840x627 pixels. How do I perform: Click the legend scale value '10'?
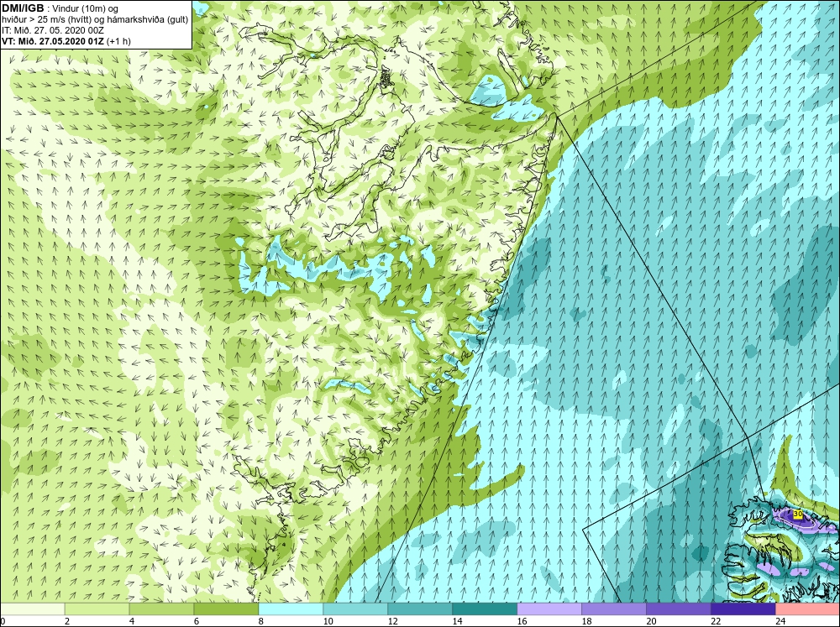click(328, 621)
